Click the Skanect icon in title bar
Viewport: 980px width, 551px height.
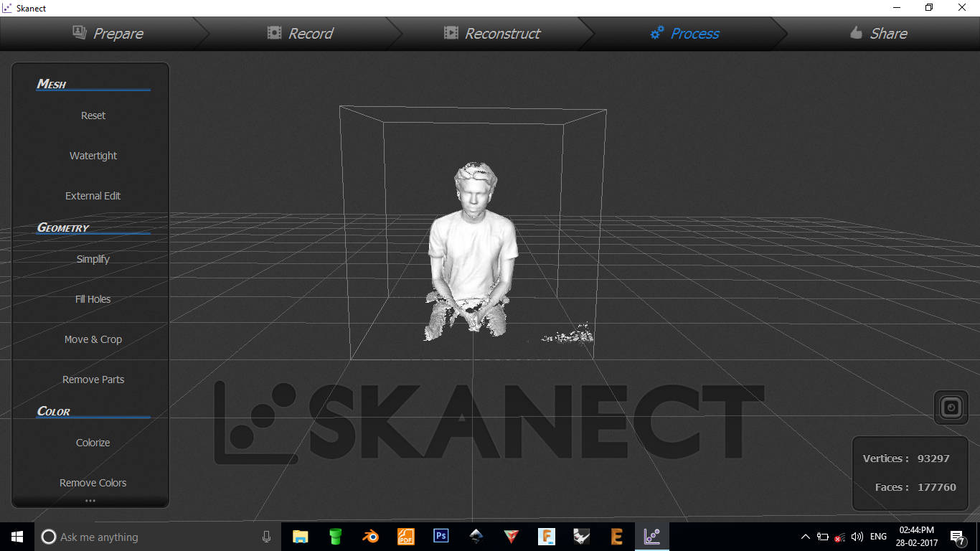(x=7, y=8)
